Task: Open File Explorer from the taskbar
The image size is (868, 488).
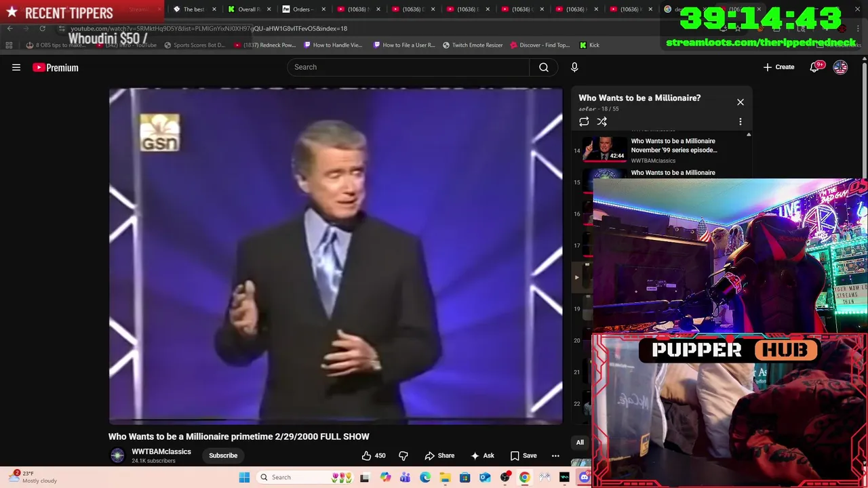Action: pyautogui.click(x=445, y=478)
